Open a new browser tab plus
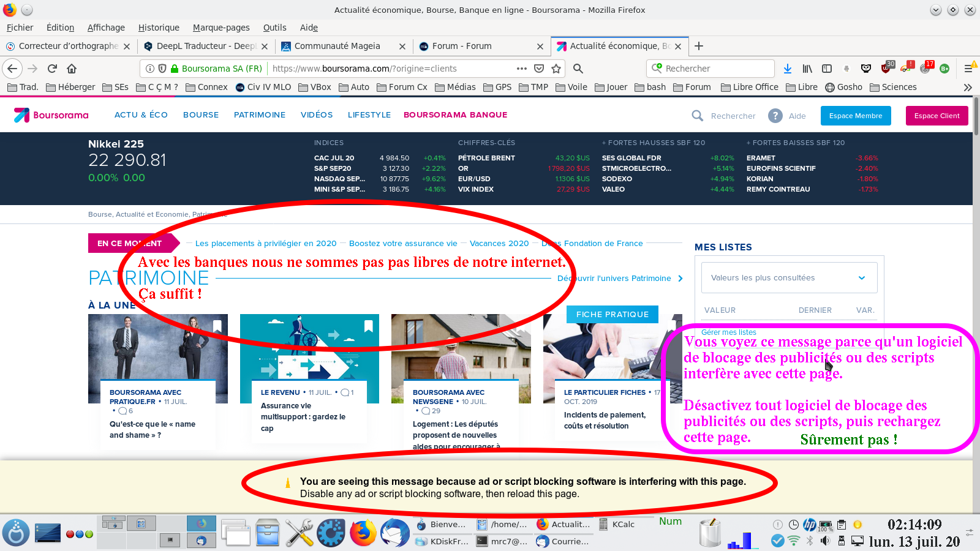This screenshot has height=551, width=980. pyautogui.click(x=698, y=46)
